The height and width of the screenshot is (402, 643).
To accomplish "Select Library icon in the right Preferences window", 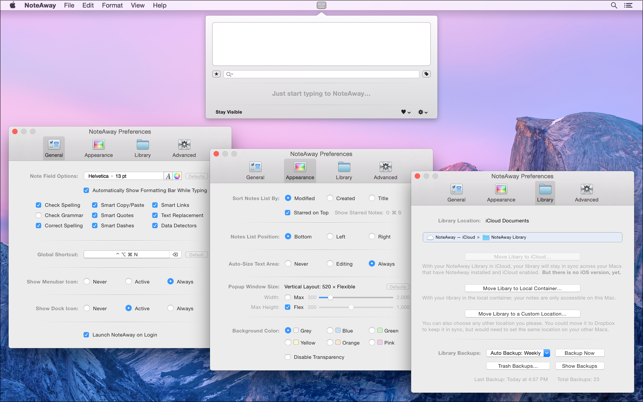I will 545,193.
